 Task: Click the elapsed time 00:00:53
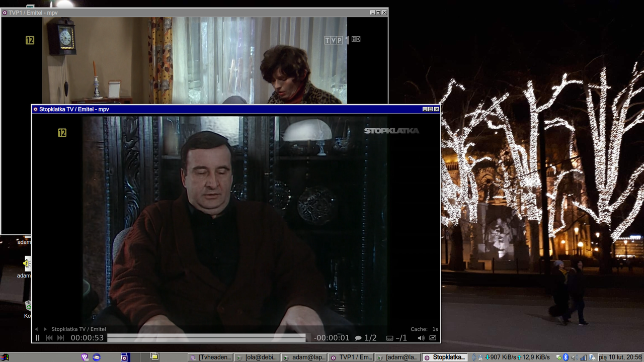[87, 338]
